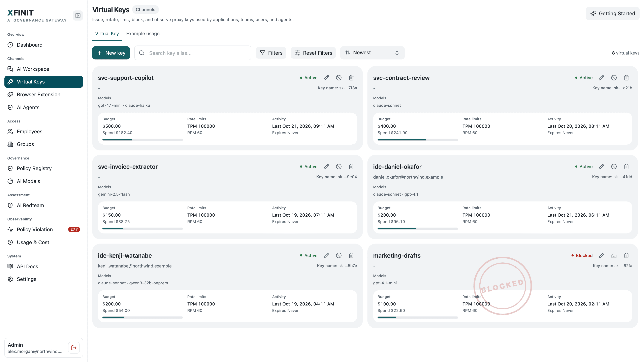Block the svc-invoice-extractor key
The image size is (644, 362).
(339, 167)
